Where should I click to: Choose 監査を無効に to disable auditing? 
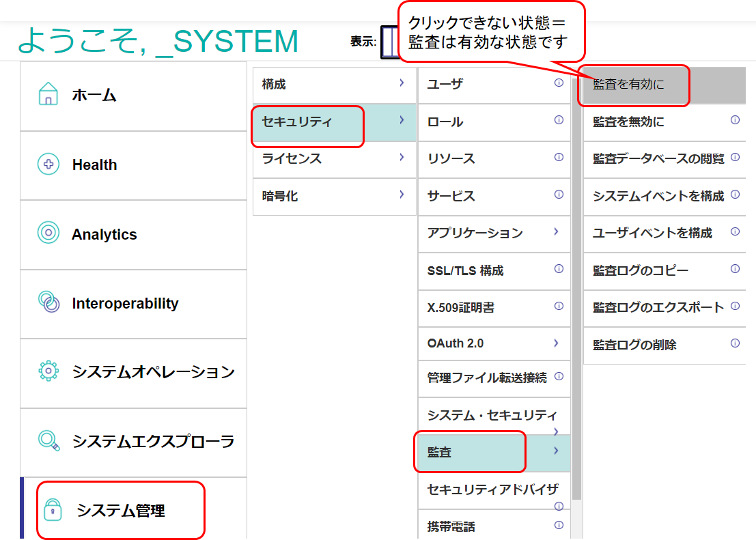pos(628,122)
